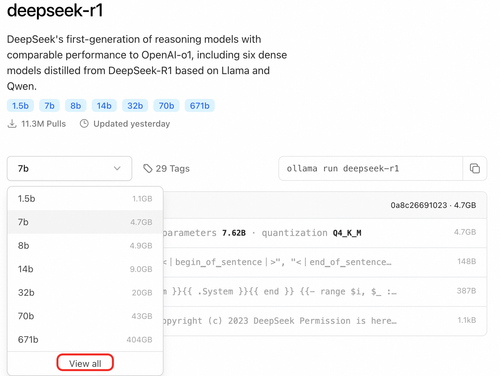Pick the 32b 20GB option
This screenshot has width=500, height=376.
pos(85,293)
